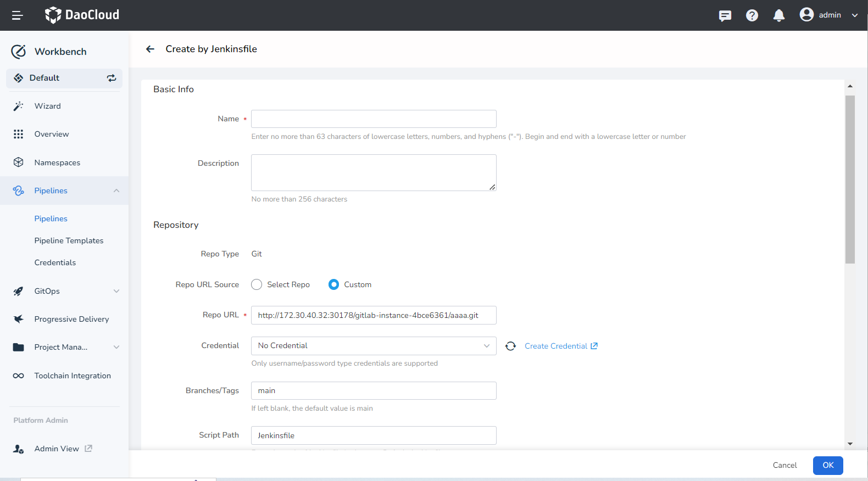Click the hamburger menu icon

click(x=17, y=15)
